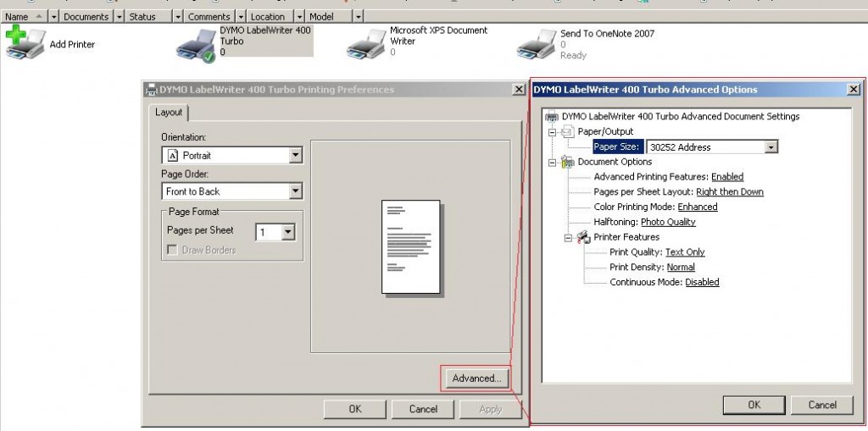Viewport: 868px width, 431px height.
Task: Sort by the Location column header
Action: click(270, 17)
